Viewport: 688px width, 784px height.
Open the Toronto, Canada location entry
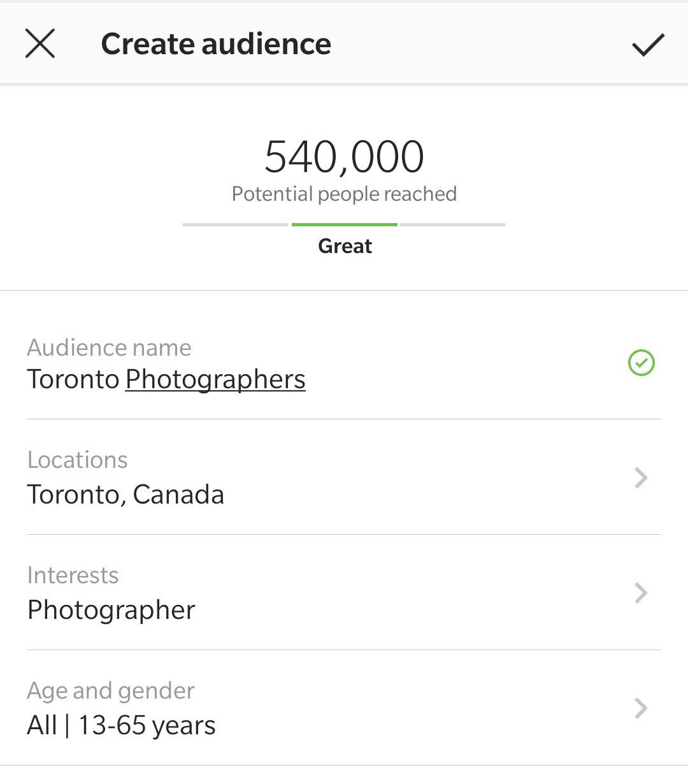pyautogui.click(x=125, y=495)
